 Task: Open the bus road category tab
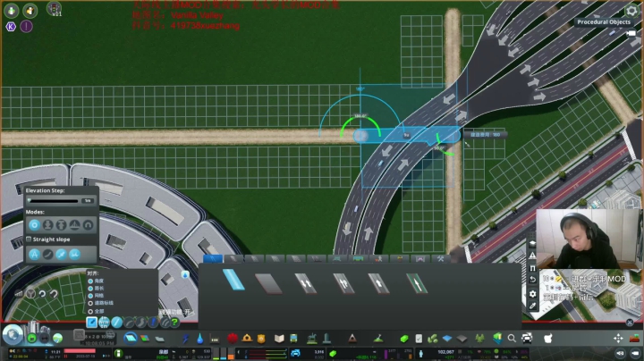tap(358, 258)
